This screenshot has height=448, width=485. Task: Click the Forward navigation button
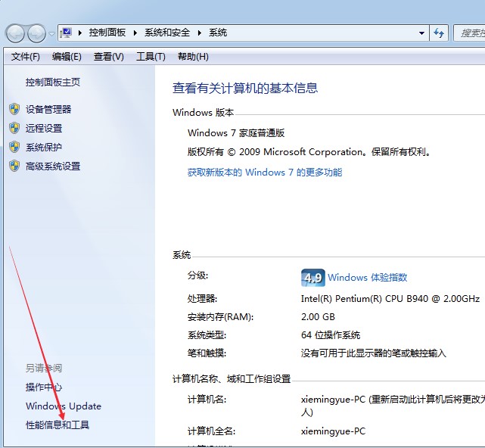tap(36, 33)
